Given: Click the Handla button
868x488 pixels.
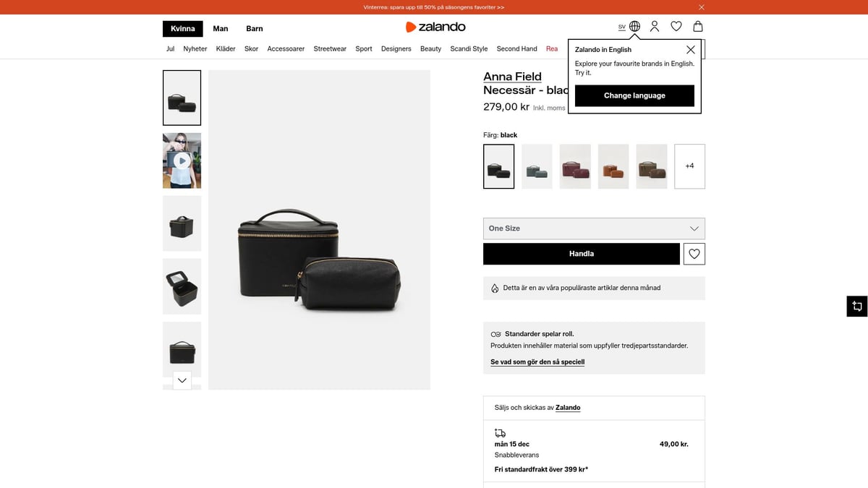Looking at the screenshot, I should point(582,254).
